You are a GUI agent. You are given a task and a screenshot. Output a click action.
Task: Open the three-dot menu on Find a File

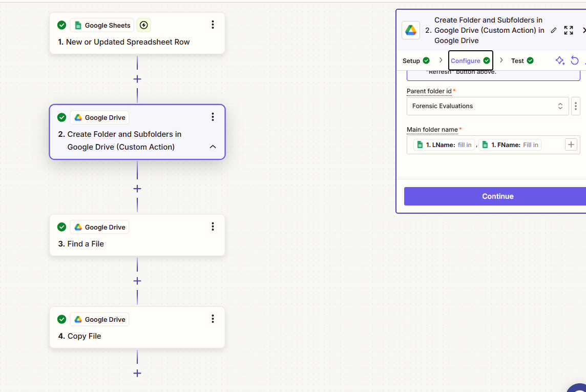point(213,226)
